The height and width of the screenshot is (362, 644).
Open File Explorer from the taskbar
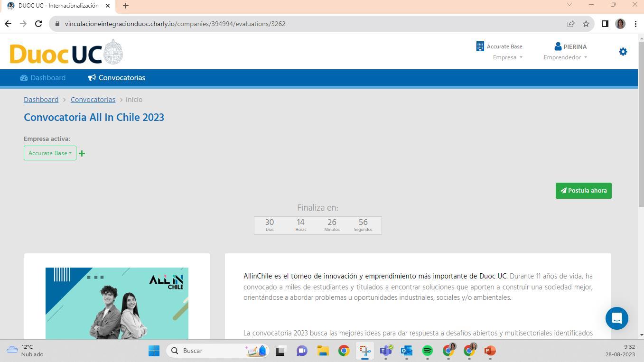(x=323, y=351)
